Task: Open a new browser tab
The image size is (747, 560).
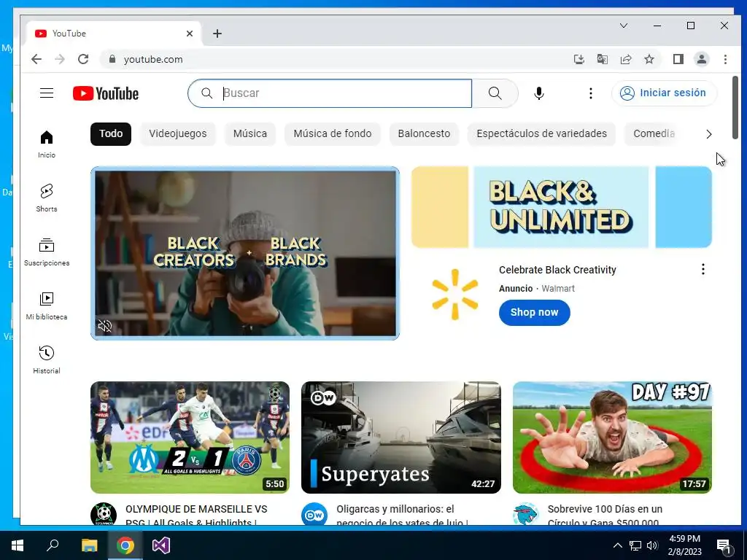Action: click(x=217, y=34)
